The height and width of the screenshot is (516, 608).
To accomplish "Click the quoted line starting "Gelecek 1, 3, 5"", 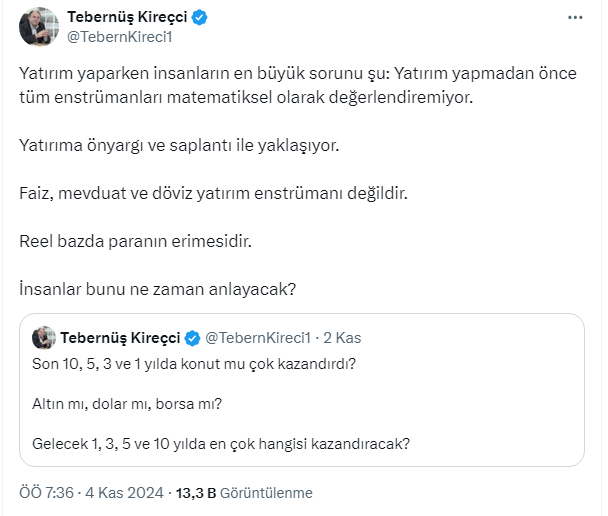I will click(x=223, y=443).
